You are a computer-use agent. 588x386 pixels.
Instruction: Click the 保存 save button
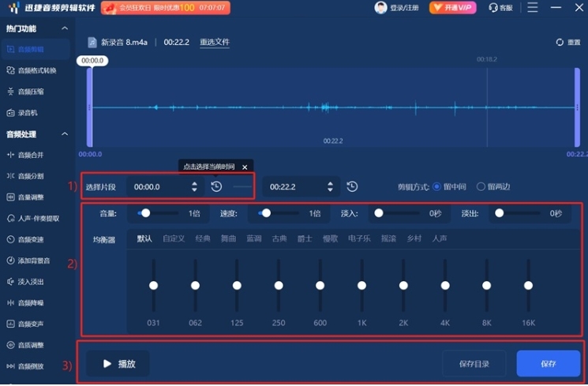(x=549, y=363)
